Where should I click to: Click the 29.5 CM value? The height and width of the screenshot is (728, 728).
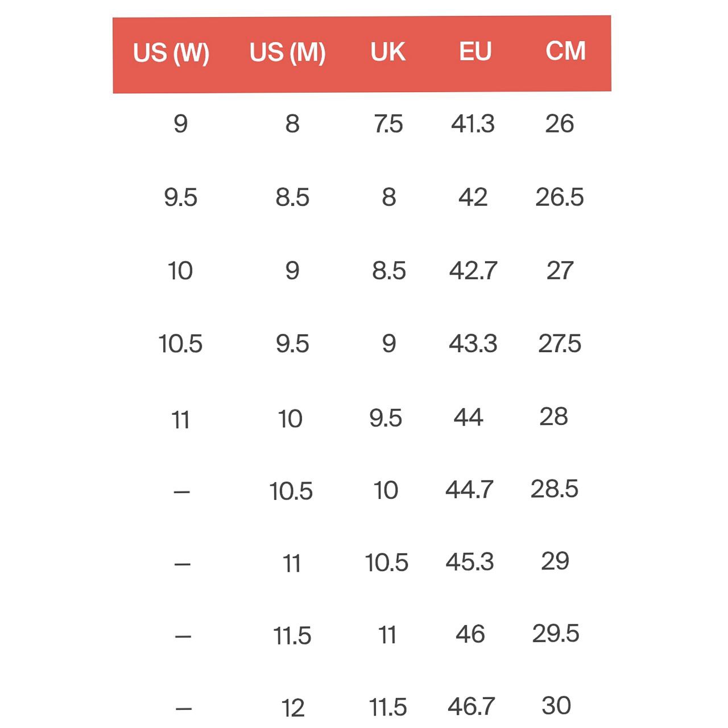(556, 634)
